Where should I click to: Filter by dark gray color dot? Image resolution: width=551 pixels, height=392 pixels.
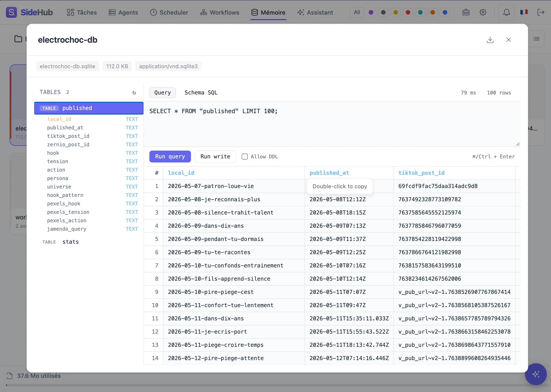click(x=383, y=12)
